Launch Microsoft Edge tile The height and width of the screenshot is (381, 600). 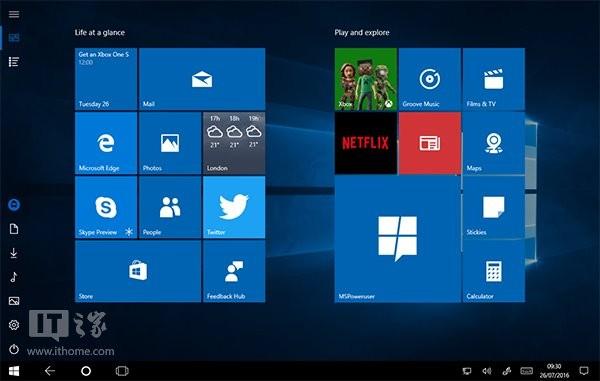106,143
